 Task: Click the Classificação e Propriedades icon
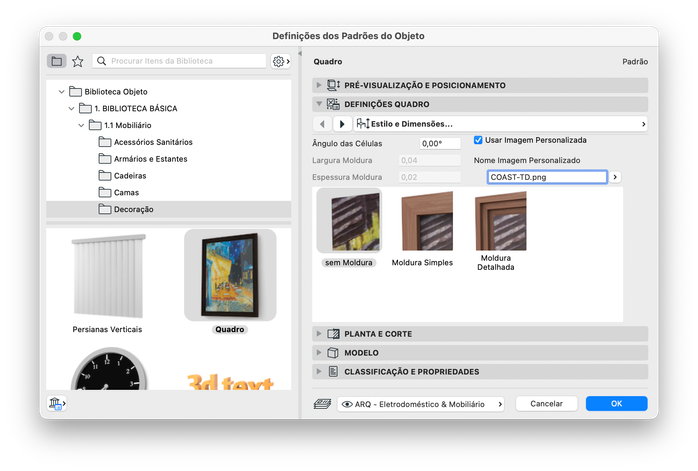tap(333, 371)
